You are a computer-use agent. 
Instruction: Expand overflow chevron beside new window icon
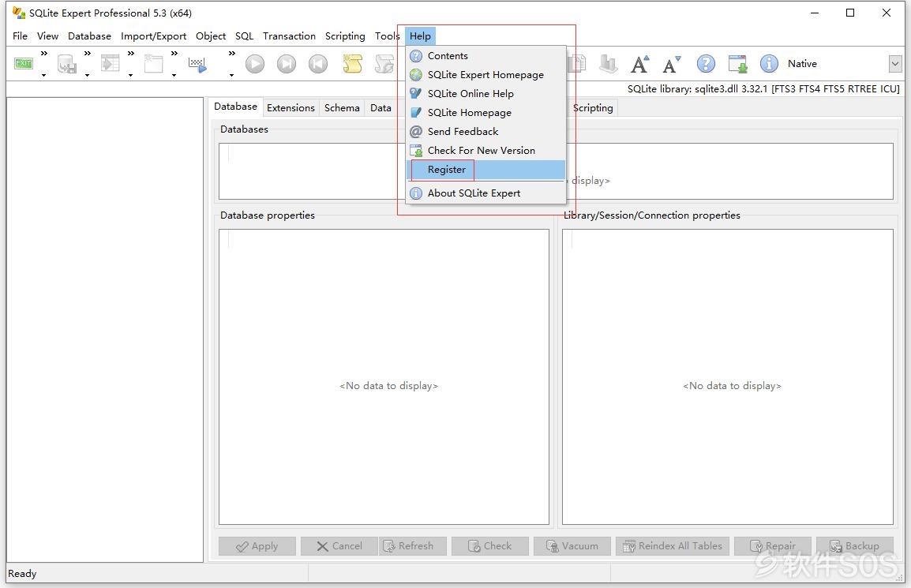[174, 54]
